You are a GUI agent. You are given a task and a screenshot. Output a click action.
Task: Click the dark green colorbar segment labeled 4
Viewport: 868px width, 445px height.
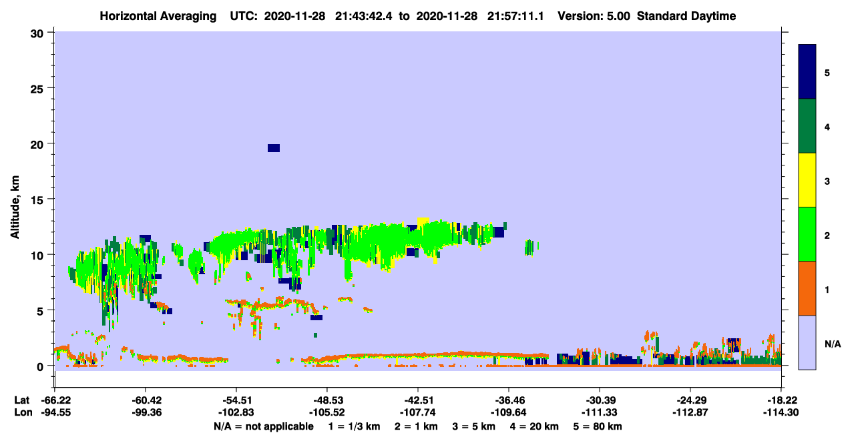click(807, 126)
